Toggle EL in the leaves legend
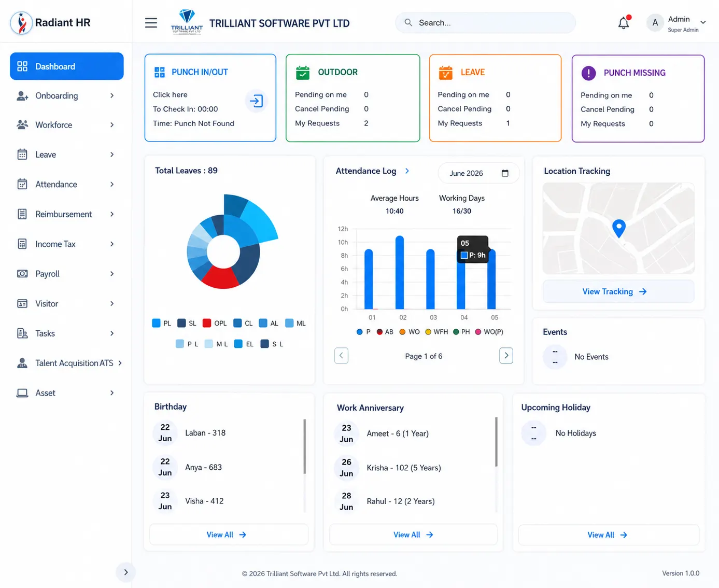Viewport: 719px width, 588px height. tap(244, 344)
